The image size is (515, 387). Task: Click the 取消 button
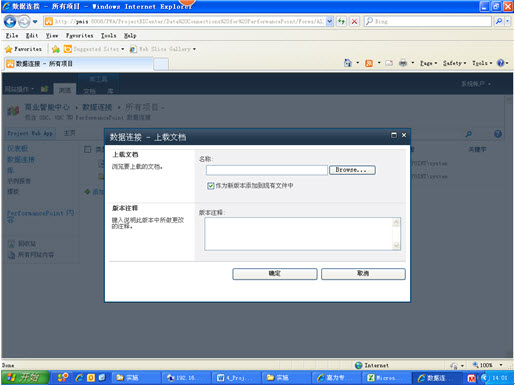(x=363, y=274)
